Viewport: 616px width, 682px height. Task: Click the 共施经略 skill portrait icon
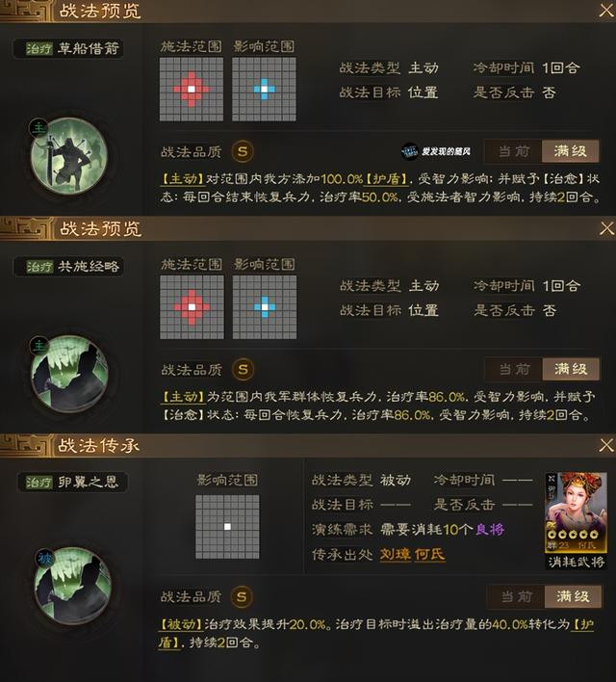click(69, 374)
